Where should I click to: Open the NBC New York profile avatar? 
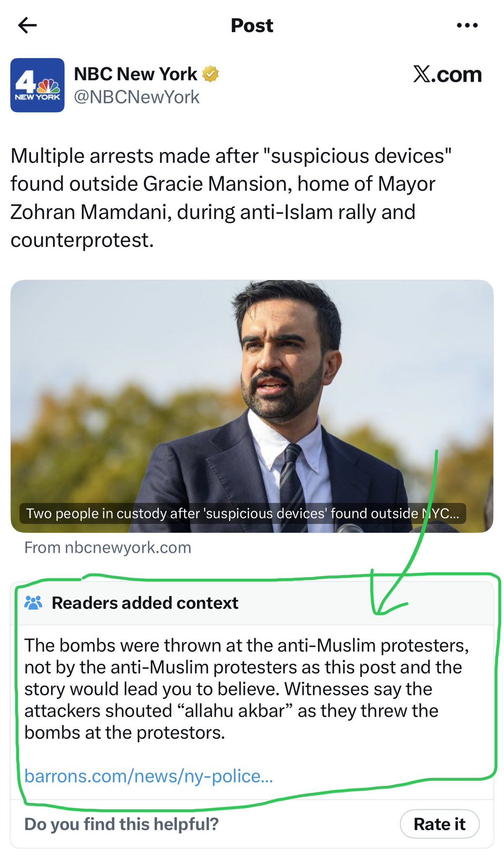[x=37, y=85]
